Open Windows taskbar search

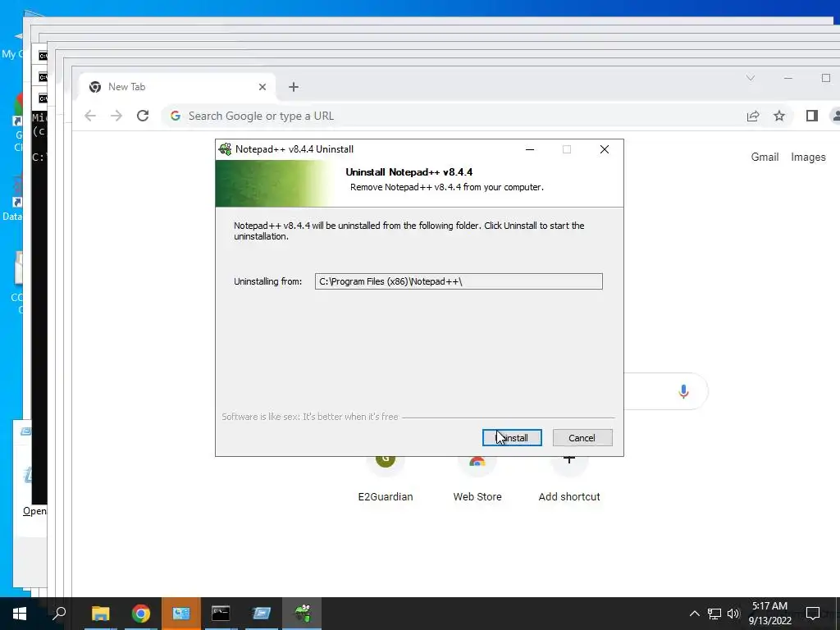[x=59, y=614]
